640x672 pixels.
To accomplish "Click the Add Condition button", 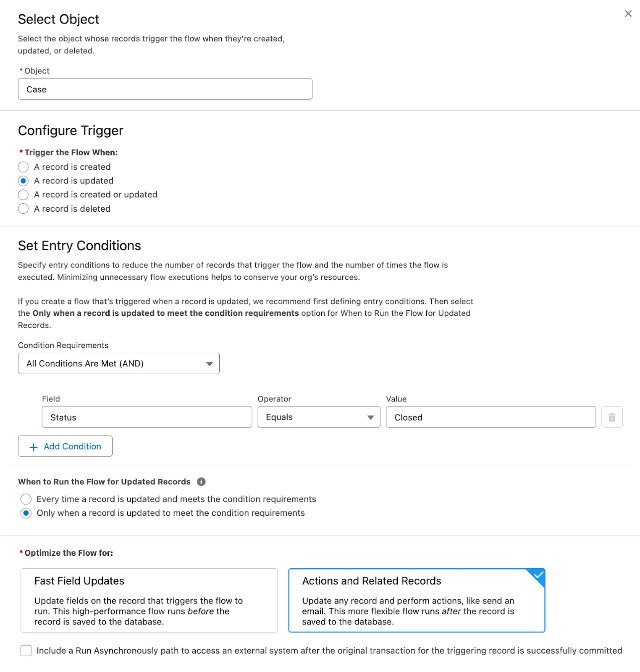I will coord(65,446).
